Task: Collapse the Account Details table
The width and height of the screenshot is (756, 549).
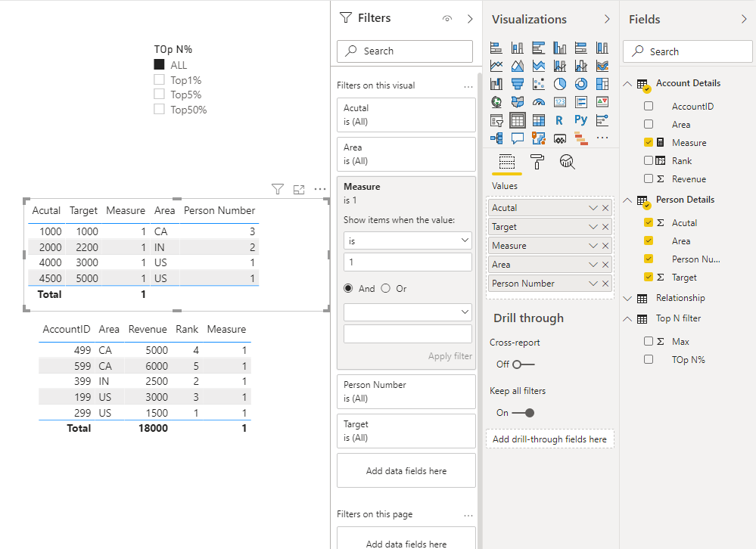Action: [627, 84]
